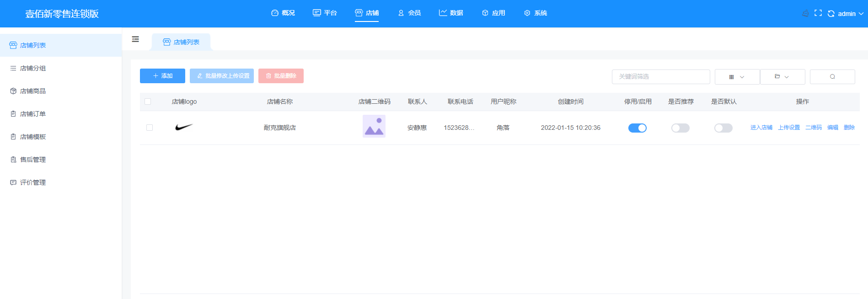Open 售后管理 from the sidebar
The image size is (868, 299).
pyautogui.click(x=61, y=160)
